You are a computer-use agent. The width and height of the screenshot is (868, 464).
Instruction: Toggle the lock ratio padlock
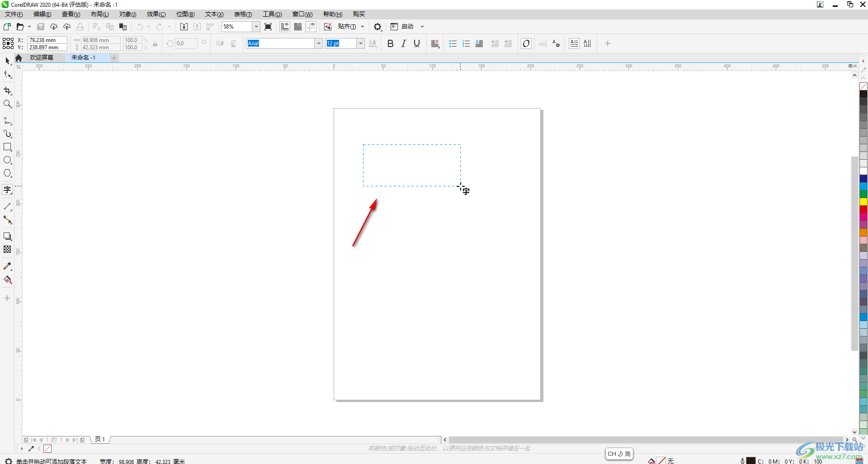point(155,44)
